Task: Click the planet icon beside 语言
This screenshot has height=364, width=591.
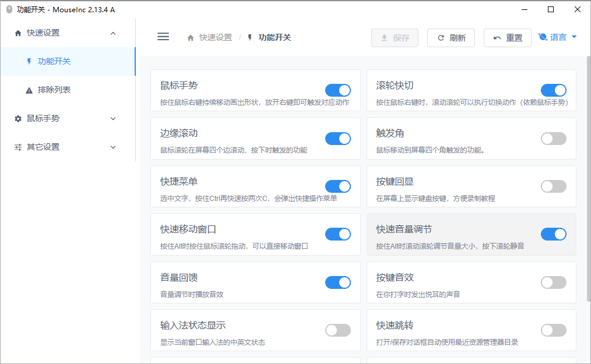Action: coord(543,37)
